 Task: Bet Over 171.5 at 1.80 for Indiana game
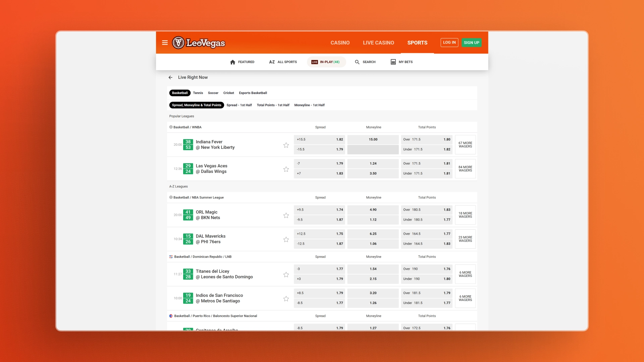click(427, 139)
